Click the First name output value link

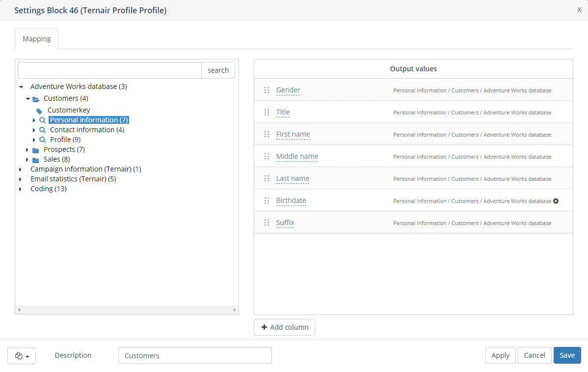(x=293, y=134)
